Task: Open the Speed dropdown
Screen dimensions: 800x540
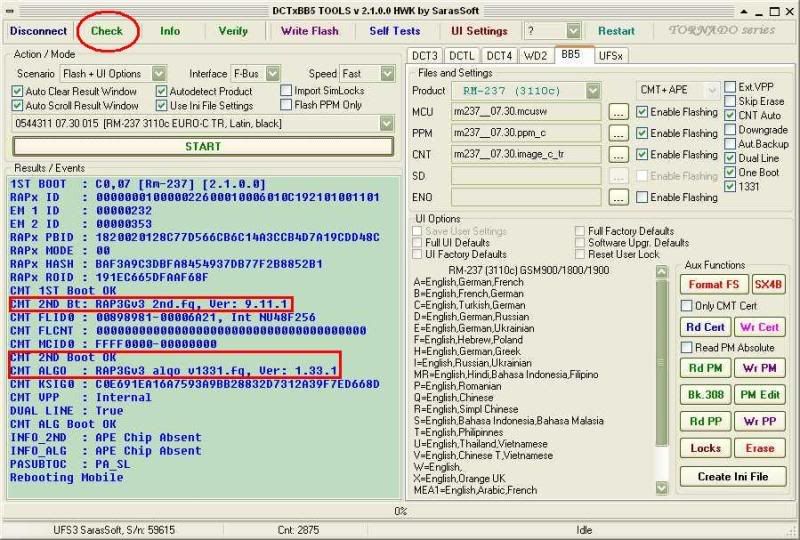Action: point(388,74)
